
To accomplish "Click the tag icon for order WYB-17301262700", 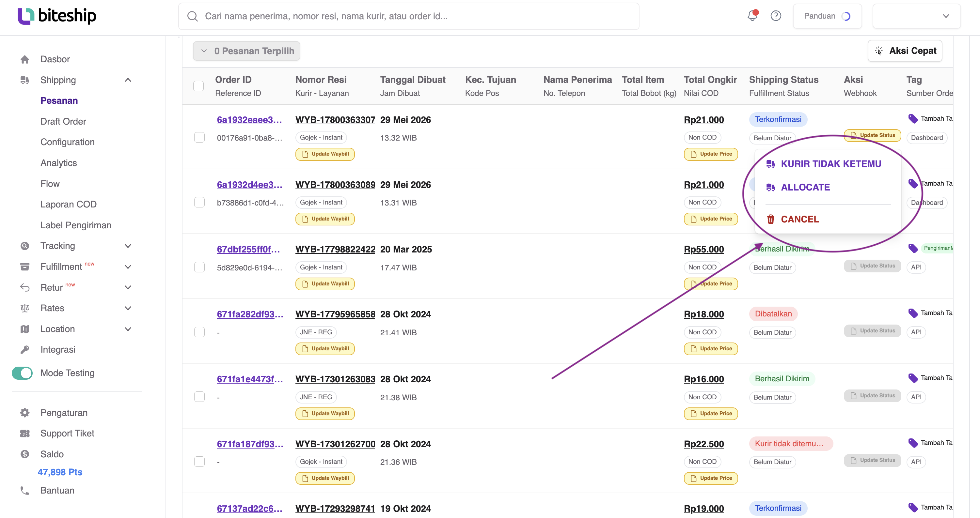I will click(x=913, y=443).
